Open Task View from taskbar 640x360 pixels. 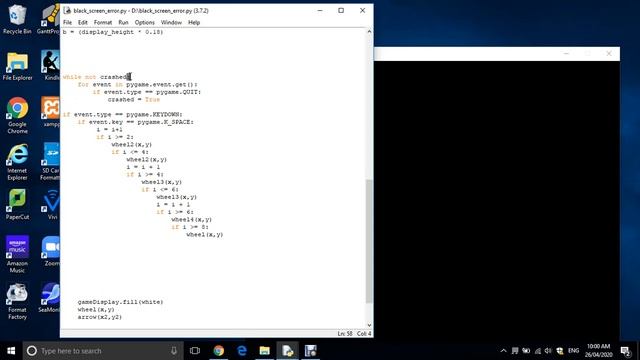coord(195,351)
